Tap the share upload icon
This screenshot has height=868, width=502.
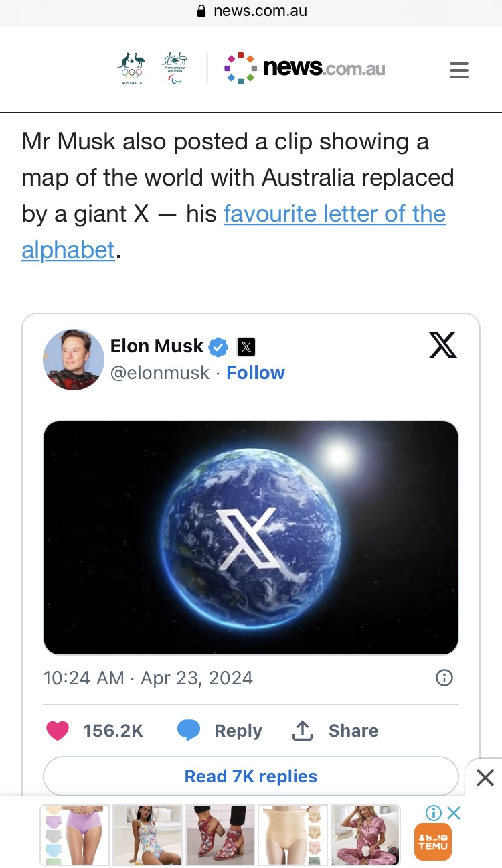pos(303,731)
